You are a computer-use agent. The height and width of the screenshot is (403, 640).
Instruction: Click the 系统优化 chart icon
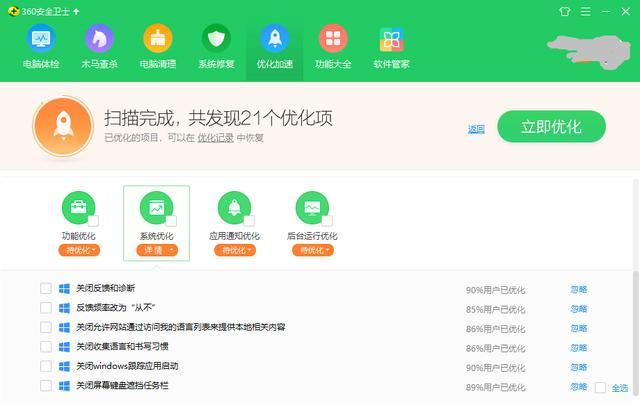pos(156,207)
